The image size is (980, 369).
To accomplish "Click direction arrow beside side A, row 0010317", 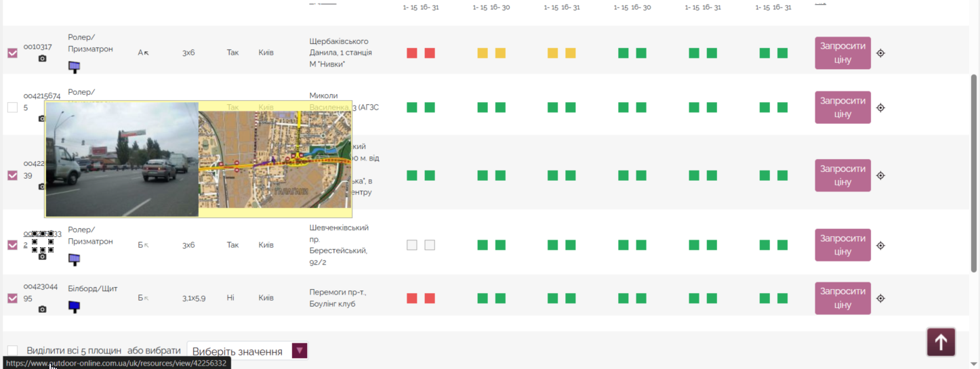I will (146, 53).
